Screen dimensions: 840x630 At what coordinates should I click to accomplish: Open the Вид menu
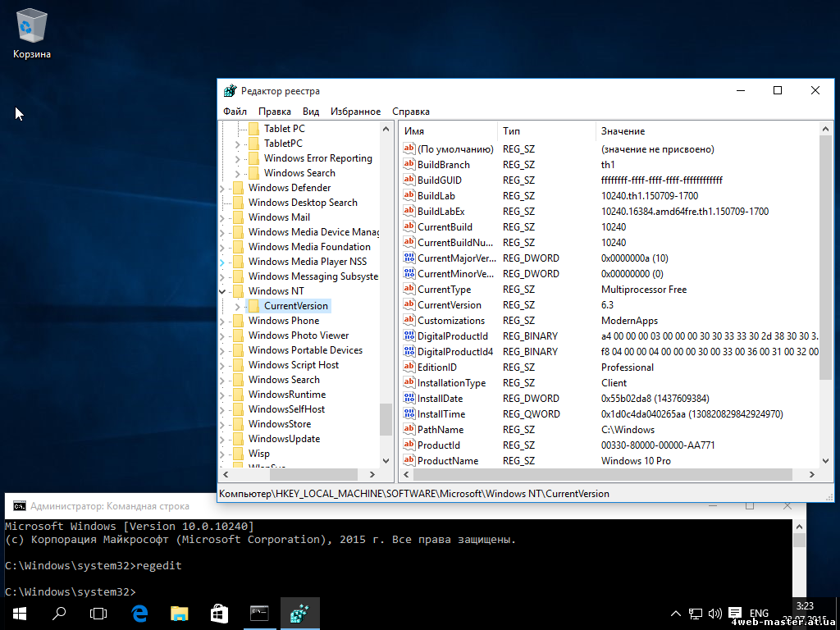click(x=311, y=112)
